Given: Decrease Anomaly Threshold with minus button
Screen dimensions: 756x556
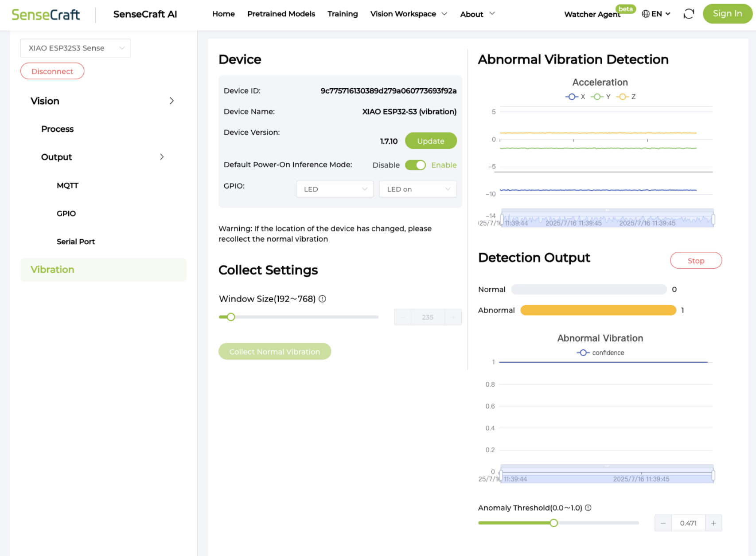Looking at the screenshot, I should (663, 523).
